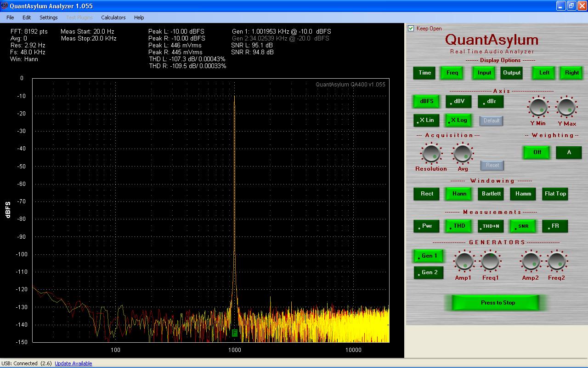This screenshot has height=368, width=588.
Task: Toggle the THD measurement
Action: pyautogui.click(x=458, y=226)
